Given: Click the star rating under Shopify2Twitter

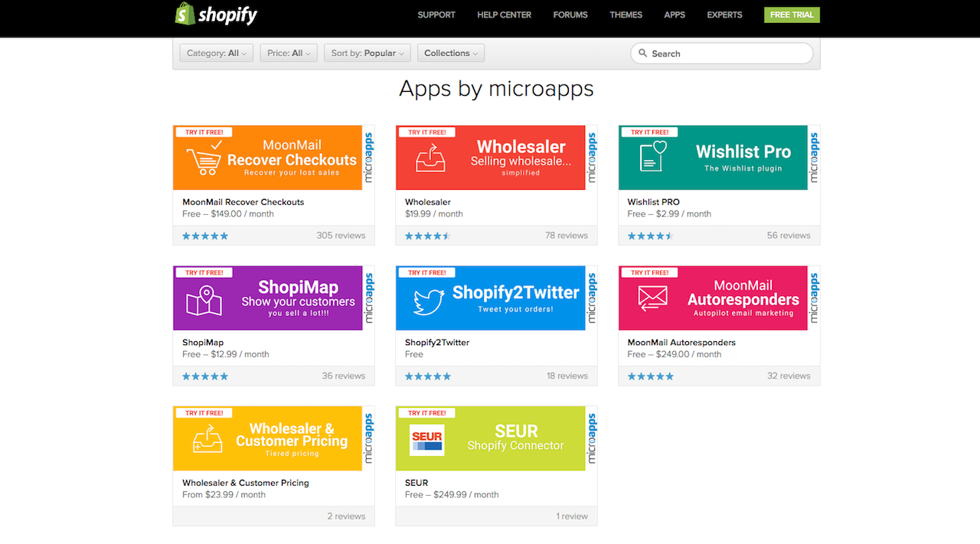Looking at the screenshot, I should (427, 376).
